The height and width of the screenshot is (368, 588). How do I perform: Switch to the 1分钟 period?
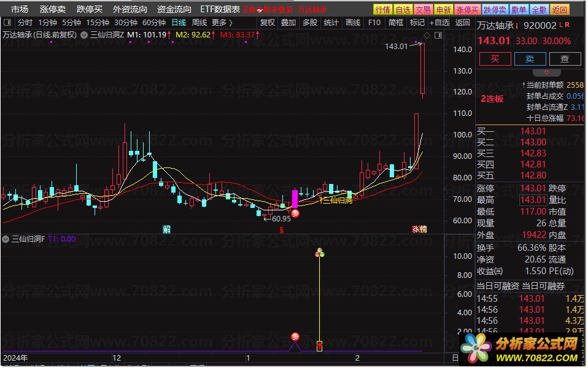(48, 23)
